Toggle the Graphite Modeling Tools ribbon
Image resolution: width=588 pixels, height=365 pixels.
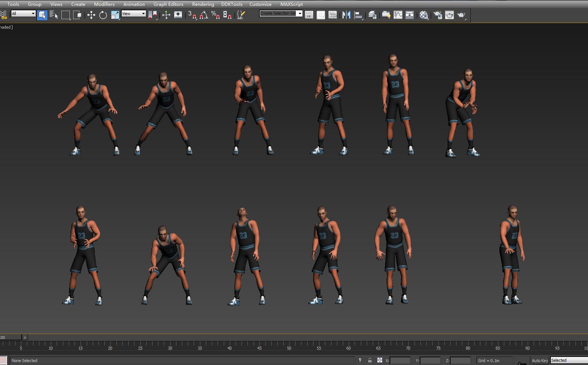tap(386, 15)
